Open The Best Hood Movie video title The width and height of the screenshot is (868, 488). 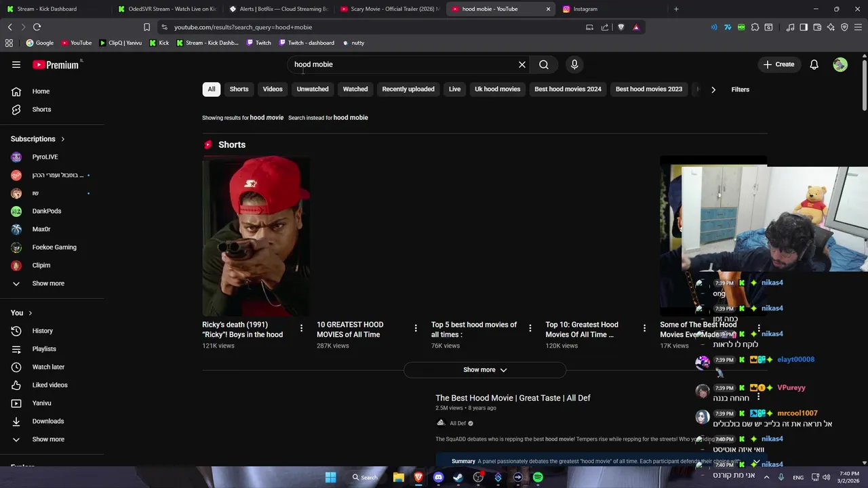click(x=513, y=398)
